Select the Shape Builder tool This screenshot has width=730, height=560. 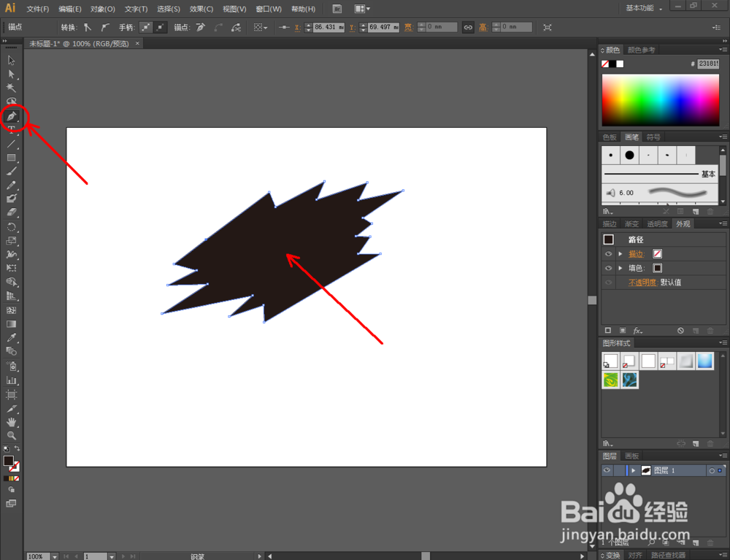point(11,282)
